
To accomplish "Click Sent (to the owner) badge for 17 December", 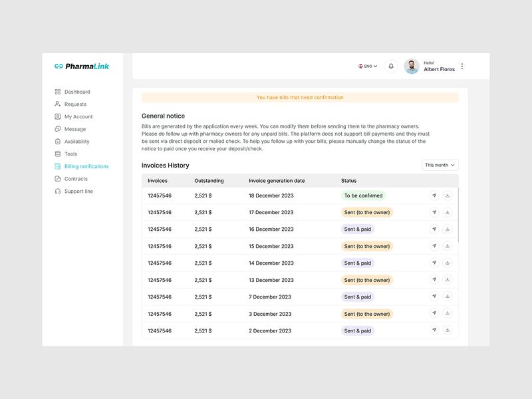I will pos(367,212).
